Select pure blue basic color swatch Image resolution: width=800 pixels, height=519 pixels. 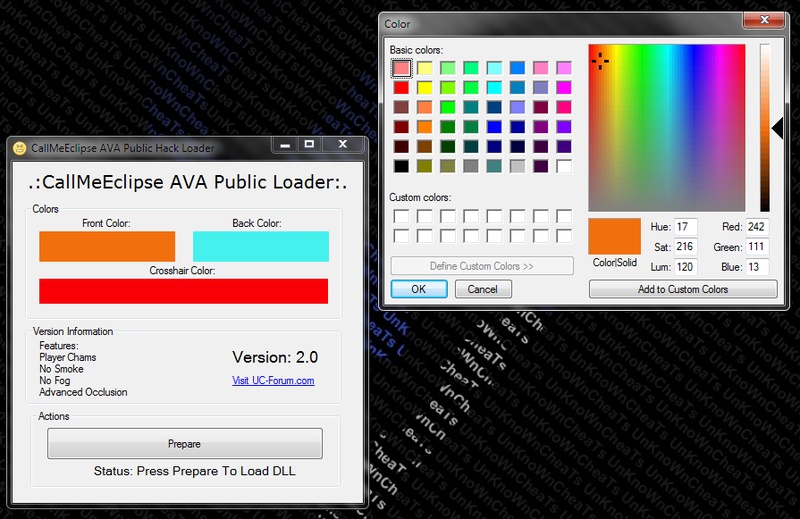(x=494, y=127)
